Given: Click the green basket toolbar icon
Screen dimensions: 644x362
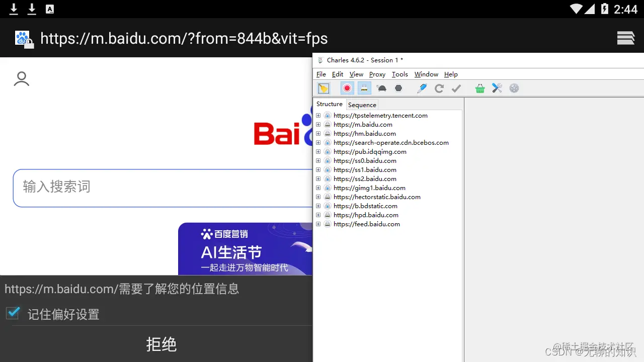Looking at the screenshot, I should (x=479, y=88).
